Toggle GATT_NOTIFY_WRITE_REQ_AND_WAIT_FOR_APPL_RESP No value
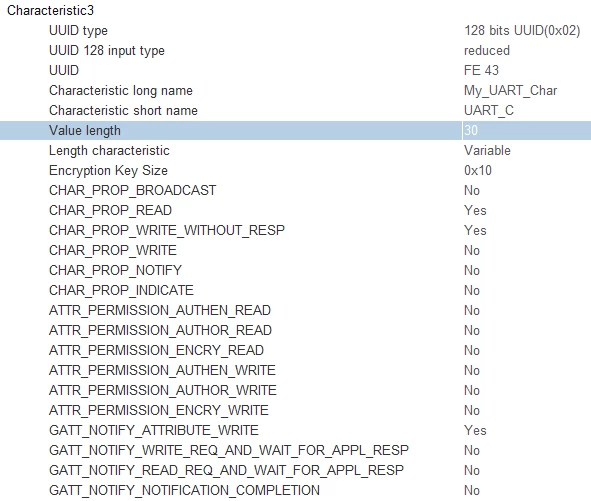This screenshot has width=591, height=501. [x=472, y=450]
